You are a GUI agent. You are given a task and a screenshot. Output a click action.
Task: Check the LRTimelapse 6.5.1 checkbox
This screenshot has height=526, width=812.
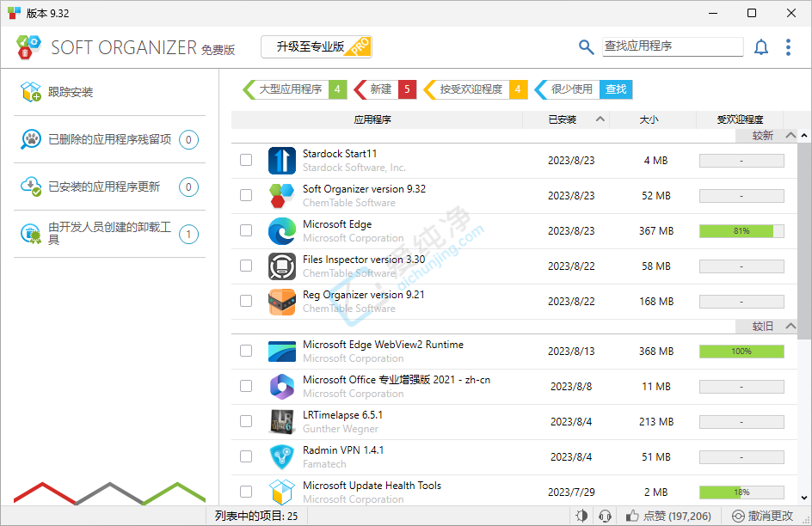tap(246, 421)
